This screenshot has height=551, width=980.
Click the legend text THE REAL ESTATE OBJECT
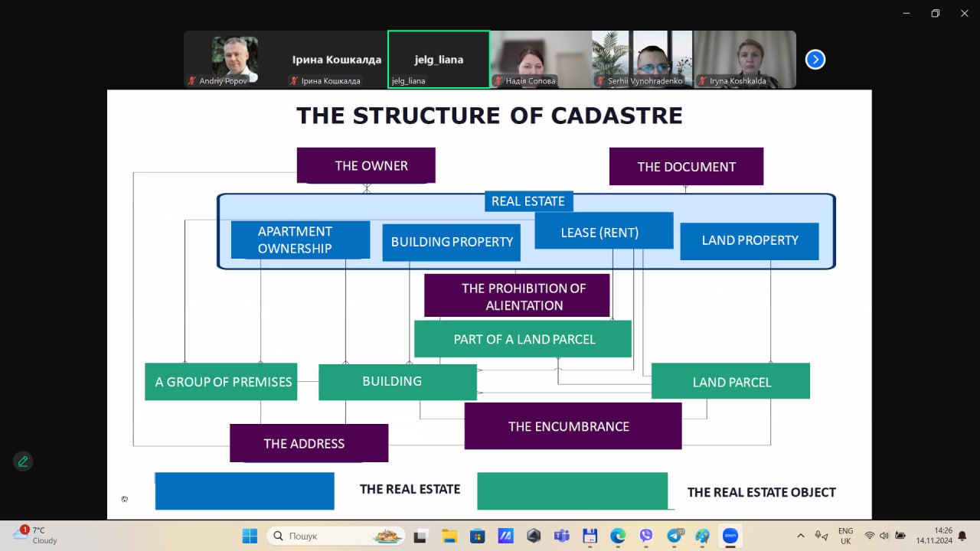(761, 492)
